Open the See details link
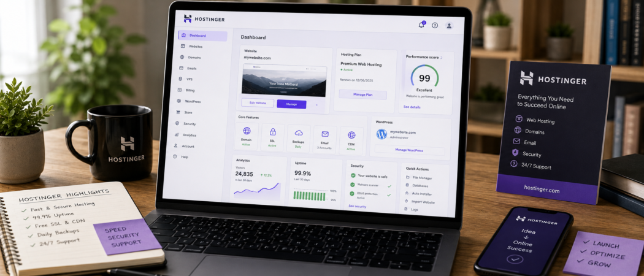Image resolution: width=644 pixels, height=276 pixels. (412, 107)
